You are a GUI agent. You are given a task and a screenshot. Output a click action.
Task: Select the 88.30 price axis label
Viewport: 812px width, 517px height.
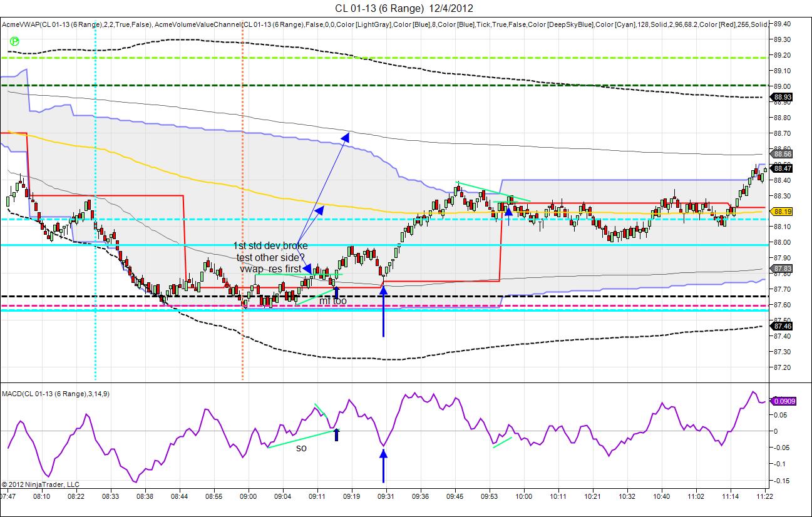coord(783,196)
